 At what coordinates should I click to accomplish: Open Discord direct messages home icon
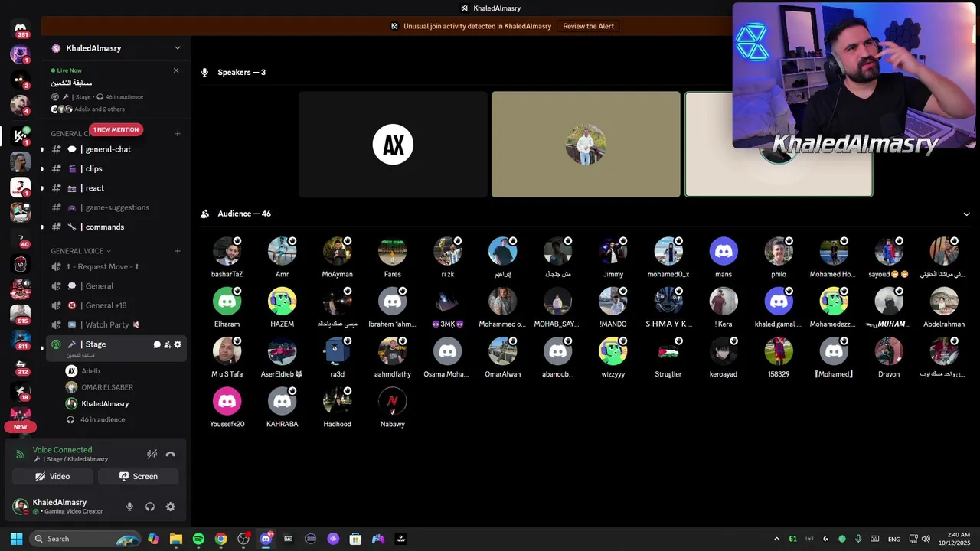click(21, 29)
